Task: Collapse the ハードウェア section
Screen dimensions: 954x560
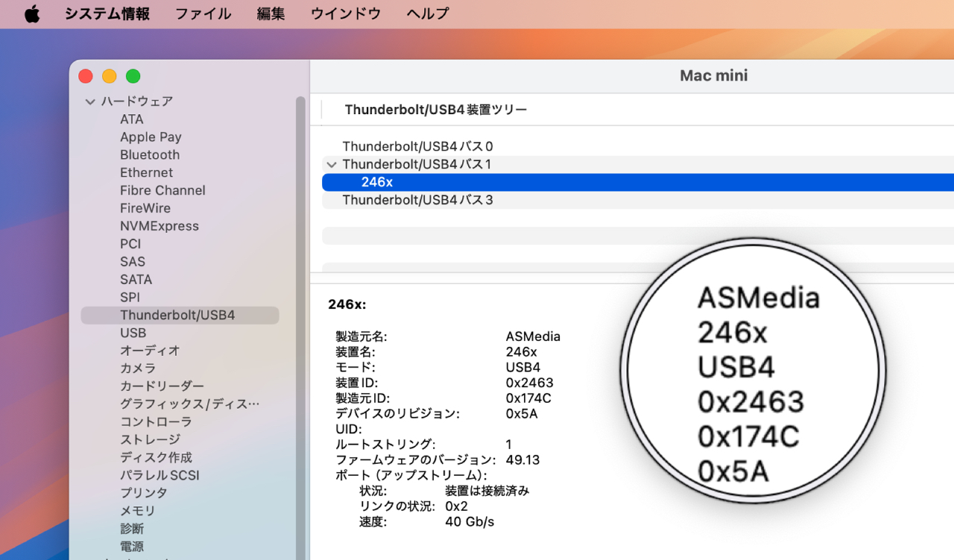Action: pyautogui.click(x=90, y=101)
